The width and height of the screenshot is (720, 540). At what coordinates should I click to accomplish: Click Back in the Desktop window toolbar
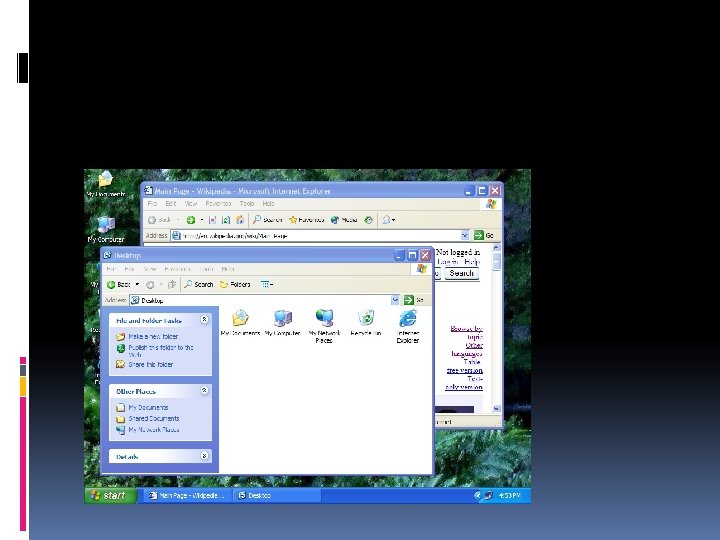pyautogui.click(x=118, y=285)
